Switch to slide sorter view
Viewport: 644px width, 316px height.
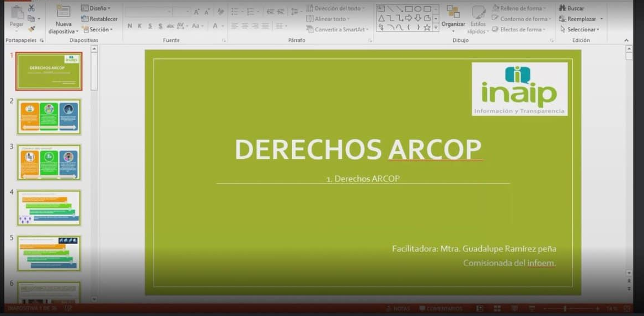click(497, 309)
